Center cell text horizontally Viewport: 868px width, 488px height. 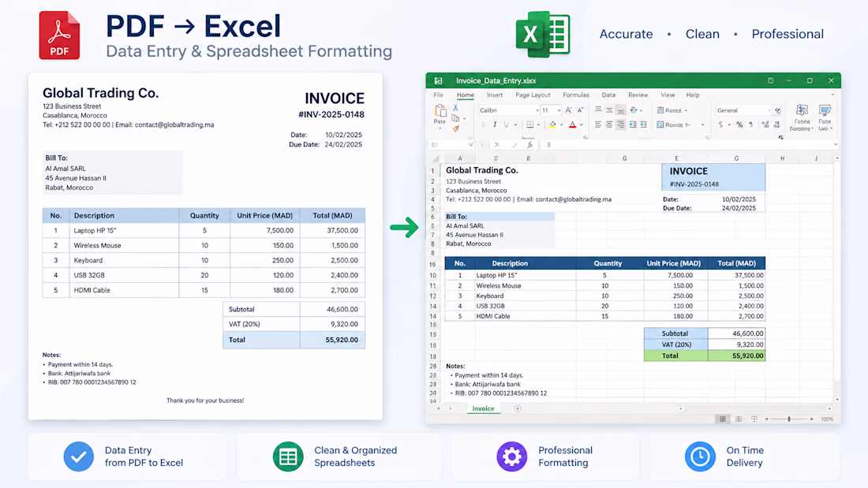coord(609,125)
